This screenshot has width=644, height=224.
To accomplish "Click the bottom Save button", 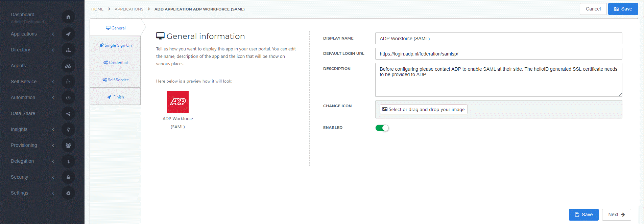I will tap(584, 215).
